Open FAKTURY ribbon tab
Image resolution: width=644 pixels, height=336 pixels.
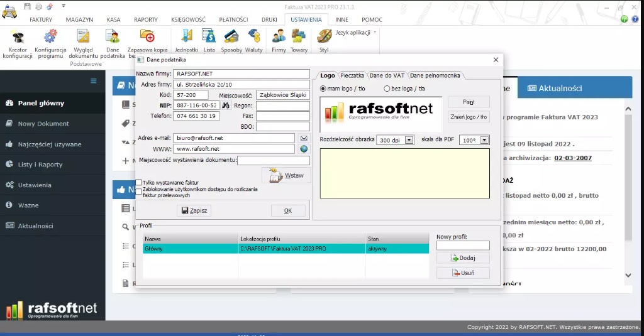pos(41,19)
